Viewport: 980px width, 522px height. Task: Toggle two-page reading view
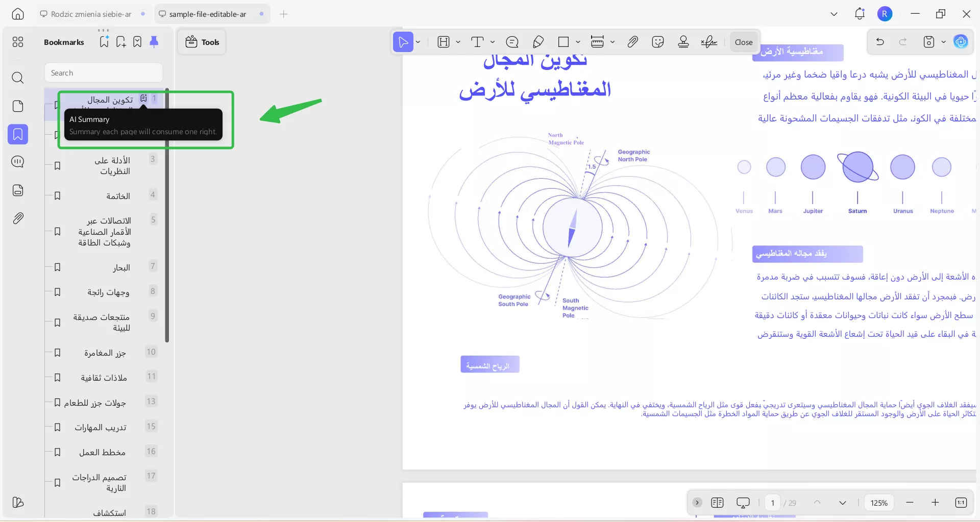pyautogui.click(x=717, y=503)
